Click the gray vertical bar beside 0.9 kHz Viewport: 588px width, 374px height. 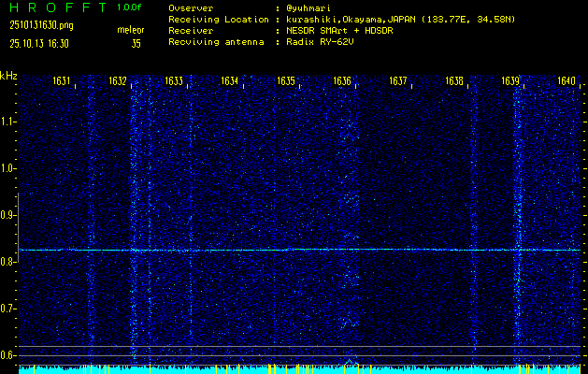[18, 227]
